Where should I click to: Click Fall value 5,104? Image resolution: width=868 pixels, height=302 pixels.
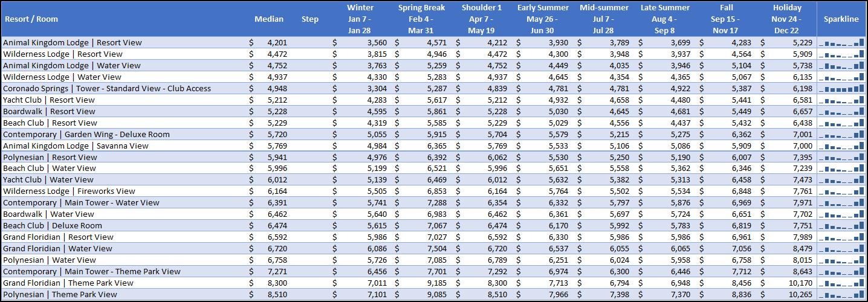pyautogui.click(x=742, y=65)
